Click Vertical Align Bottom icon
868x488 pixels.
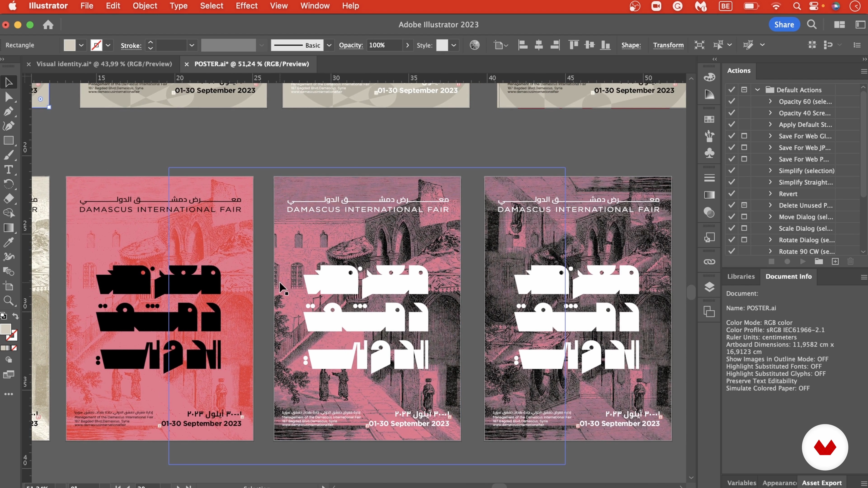point(606,45)
